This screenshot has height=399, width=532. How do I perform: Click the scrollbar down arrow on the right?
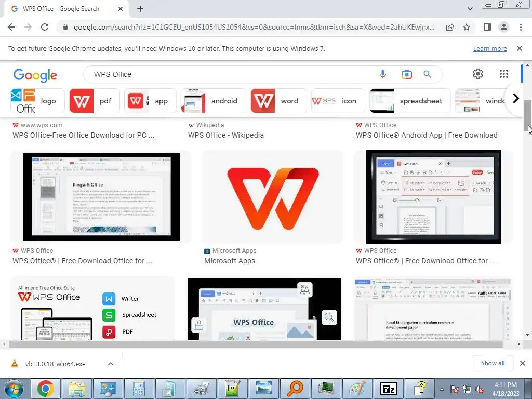(x=528, y=335)
